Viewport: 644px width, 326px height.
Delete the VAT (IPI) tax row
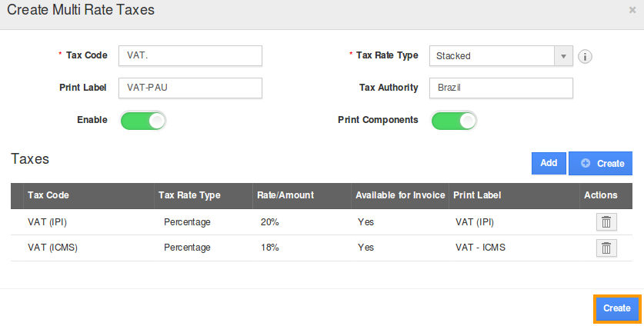pos(606,222)
